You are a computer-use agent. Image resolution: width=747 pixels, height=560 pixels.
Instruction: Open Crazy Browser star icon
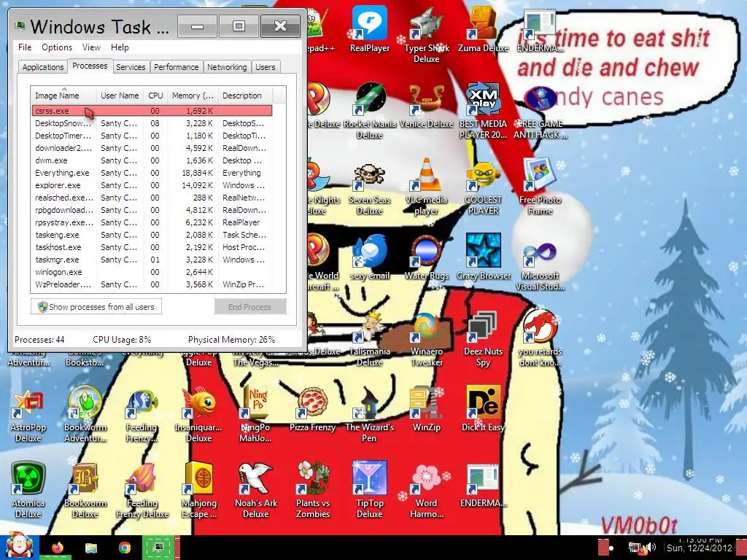click(x=483, y=257)
